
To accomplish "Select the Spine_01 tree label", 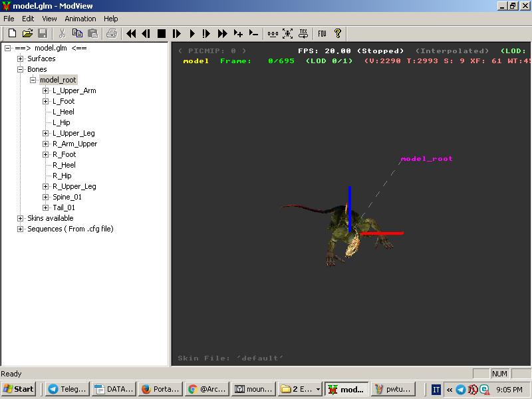I will [67, 197].
